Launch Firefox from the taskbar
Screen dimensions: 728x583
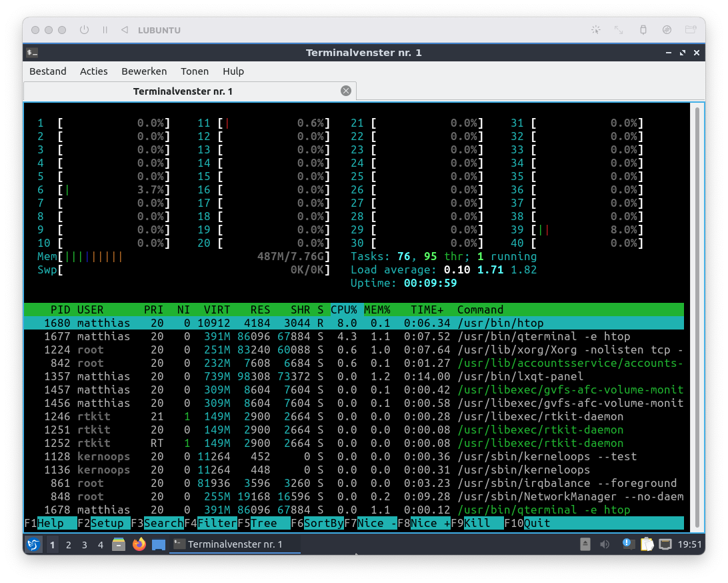(139, 544)
